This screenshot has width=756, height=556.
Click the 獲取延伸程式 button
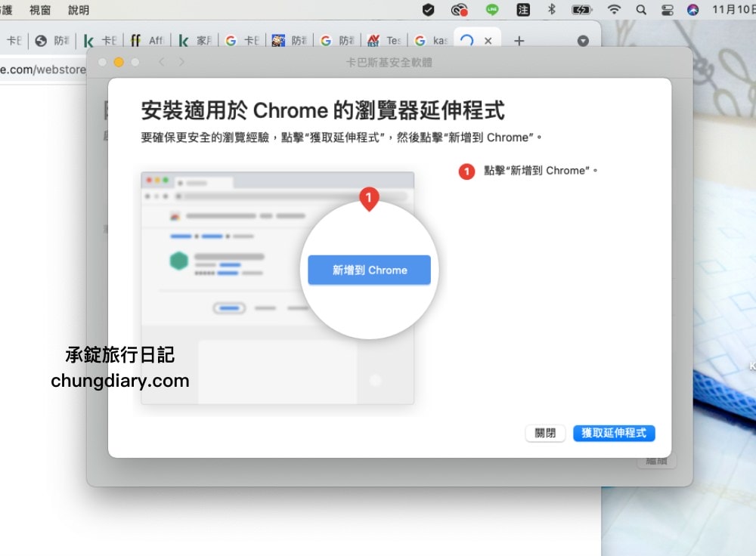click(614, 433)
